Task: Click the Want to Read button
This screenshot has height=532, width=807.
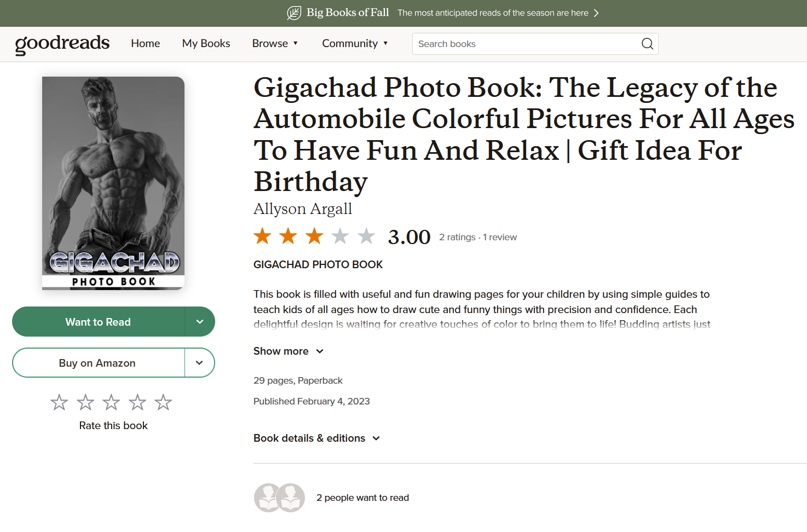Action: pyautogui.click(x=99, y=322)
